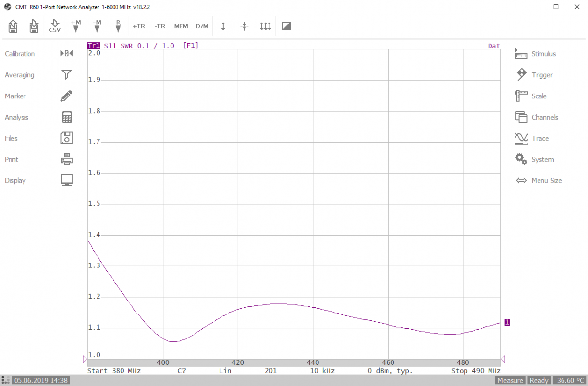Select the R reference marker icon
Viewport: 588px width, 386px height.
[118, 26]
